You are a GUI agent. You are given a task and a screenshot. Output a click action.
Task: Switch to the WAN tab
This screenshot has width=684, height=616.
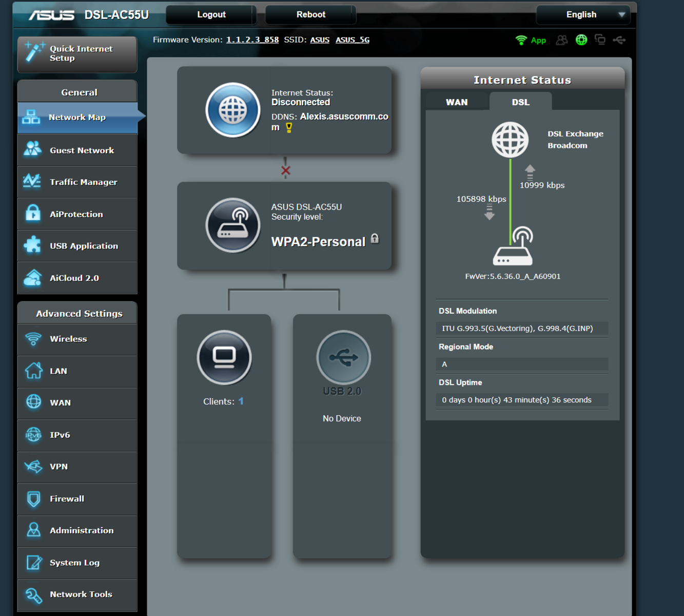point(457,102)
